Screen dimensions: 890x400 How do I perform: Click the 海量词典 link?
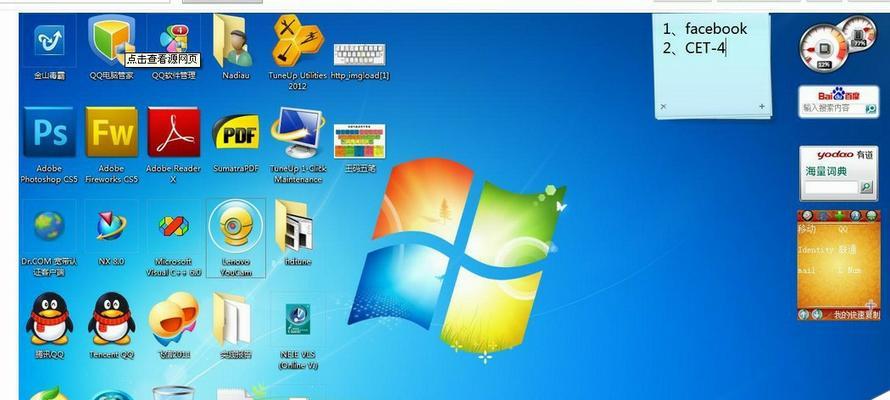tap(825, 170)
